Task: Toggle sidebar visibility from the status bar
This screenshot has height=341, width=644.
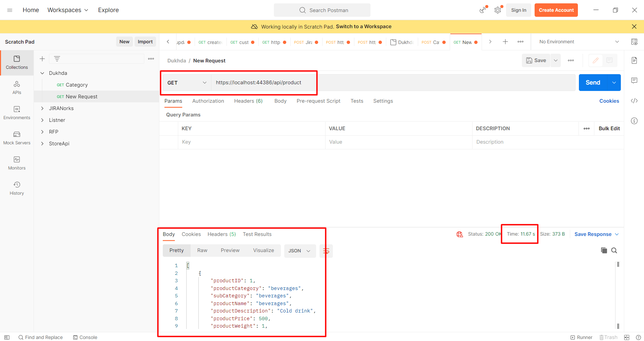Action: 7,337
